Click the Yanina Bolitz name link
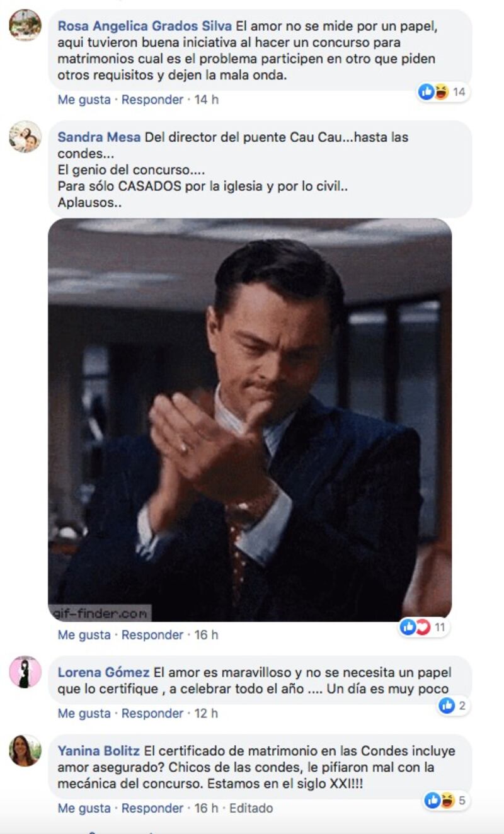The height and width of the screenshot is (834, 504). [99, 751]
